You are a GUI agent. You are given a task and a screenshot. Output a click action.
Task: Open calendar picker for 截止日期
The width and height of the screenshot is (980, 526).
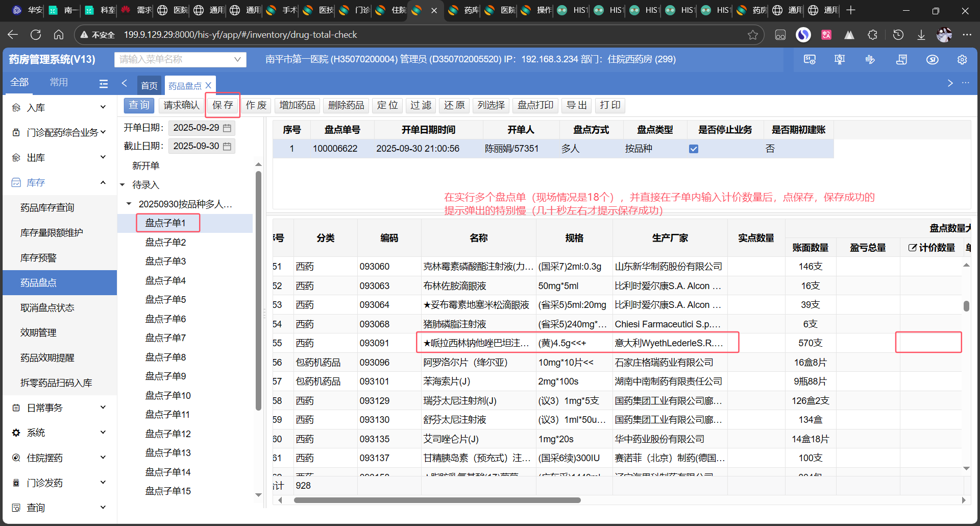click(x=227, y=147)
